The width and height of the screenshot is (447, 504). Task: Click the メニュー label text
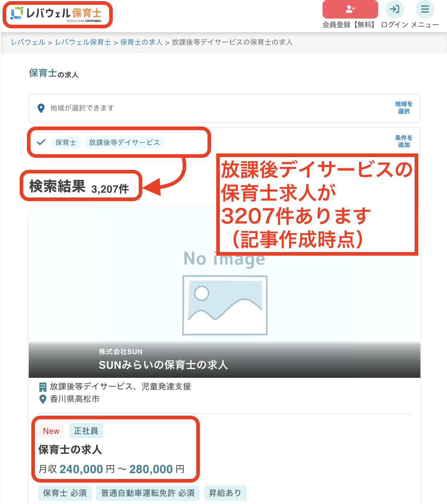tap(425, 25)
